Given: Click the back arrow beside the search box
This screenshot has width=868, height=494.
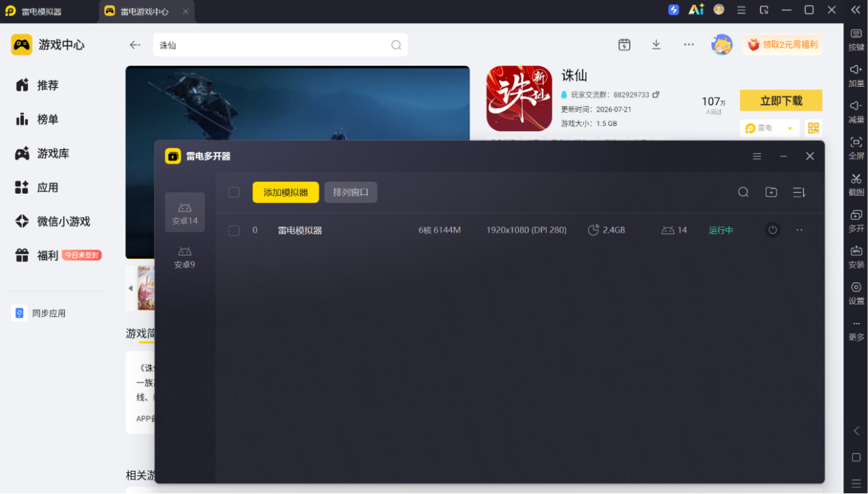Looking at the screenshot, I should tap(135, 45).
